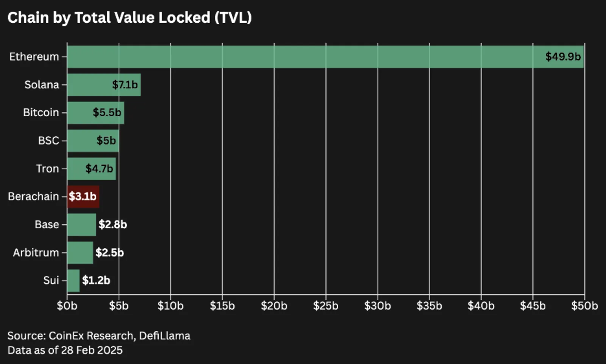This screenshot has width=606, height=364.
Task: Click the Base chain bar
Action: pyautogui.click(x=81, y=225)
